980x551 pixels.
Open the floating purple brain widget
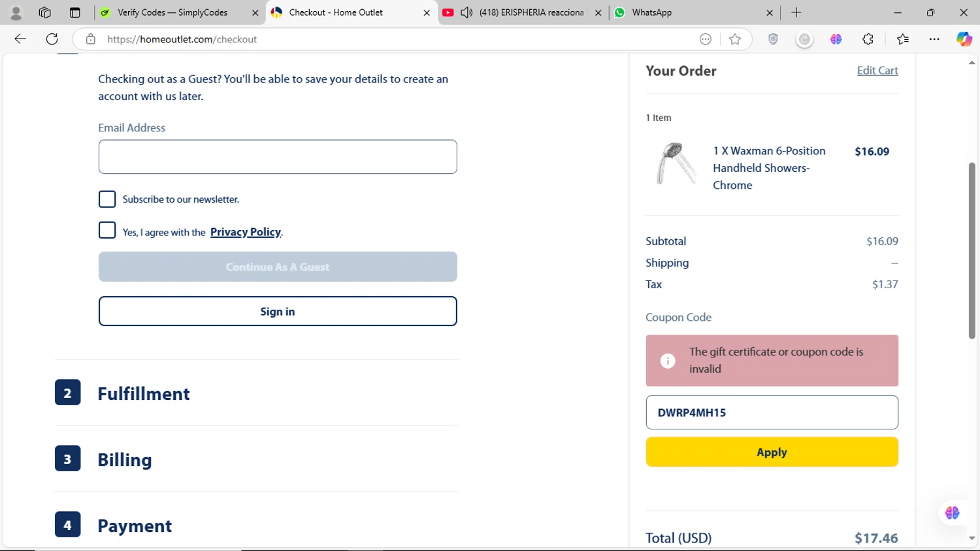[x=953, y=513]
